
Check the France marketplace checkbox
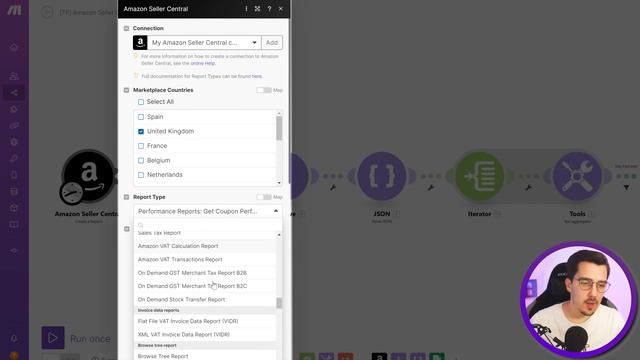click(x=141, y=146)
